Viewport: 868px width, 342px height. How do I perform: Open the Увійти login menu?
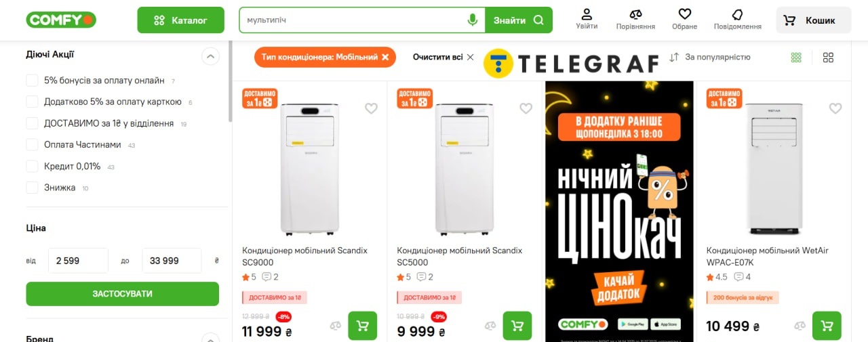click(x=587, y=19)
